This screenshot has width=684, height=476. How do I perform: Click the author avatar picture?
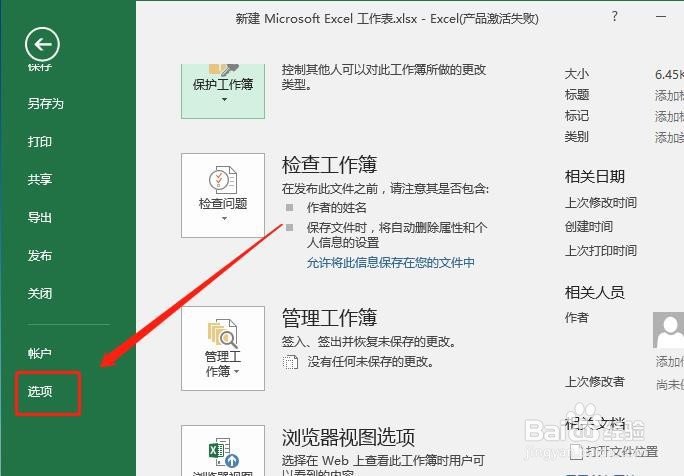pyautogui.click(x=668, y=329)
